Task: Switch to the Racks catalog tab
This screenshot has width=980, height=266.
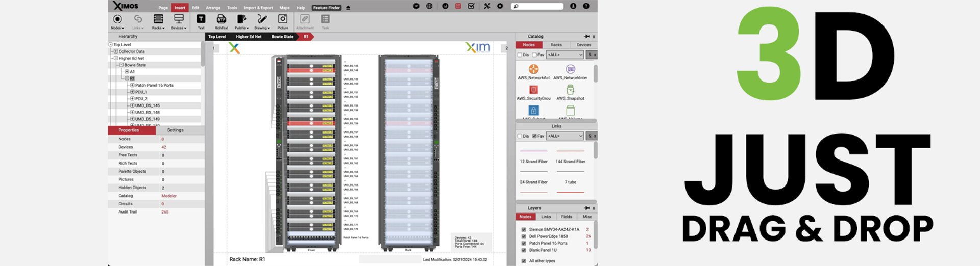Action: [x=556, y=45]
